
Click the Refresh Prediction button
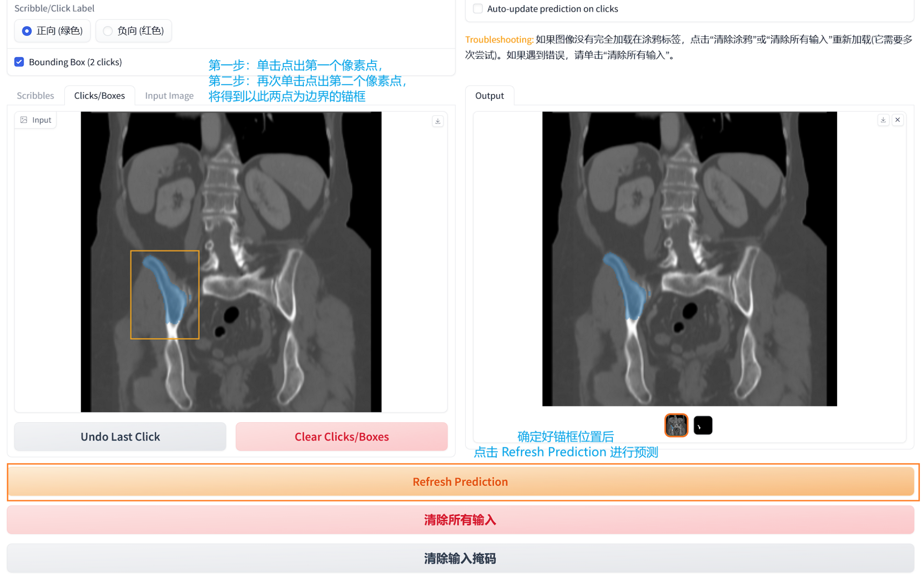[460, 481]
